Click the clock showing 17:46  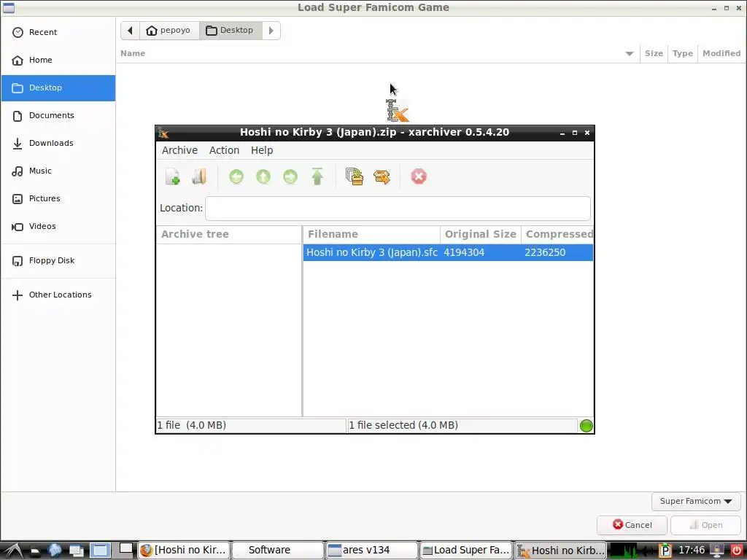(692, 550)
